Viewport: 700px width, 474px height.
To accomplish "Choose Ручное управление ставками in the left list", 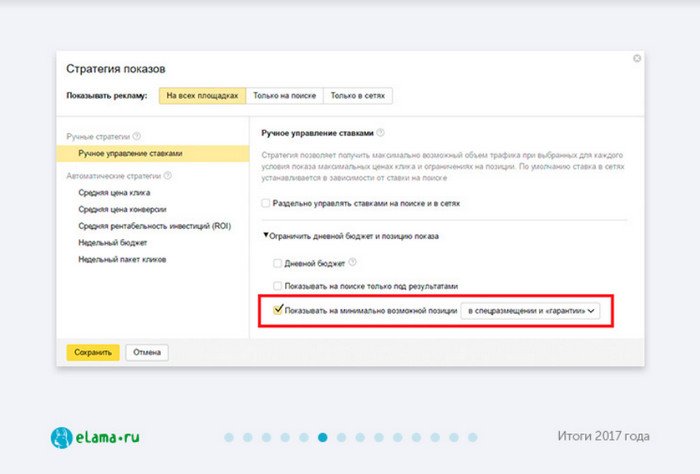I will coord(153,154).
